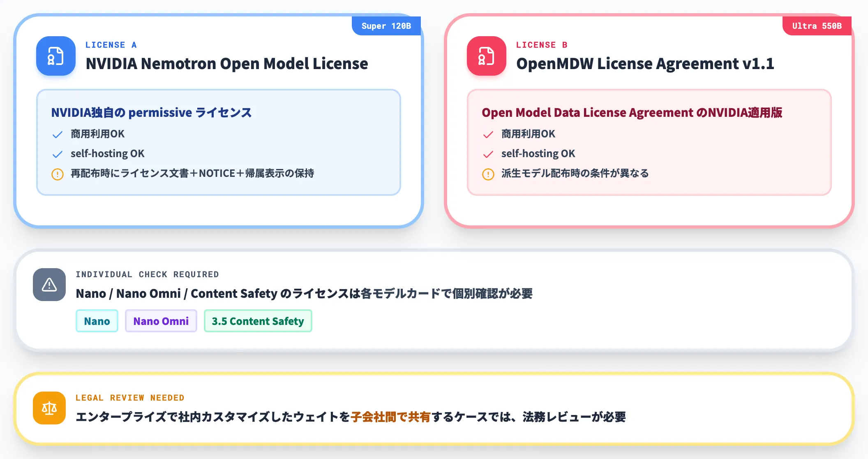This screenshot has width=868, height=459.
Task: Select the Super 120B badge
Action: 386,26
